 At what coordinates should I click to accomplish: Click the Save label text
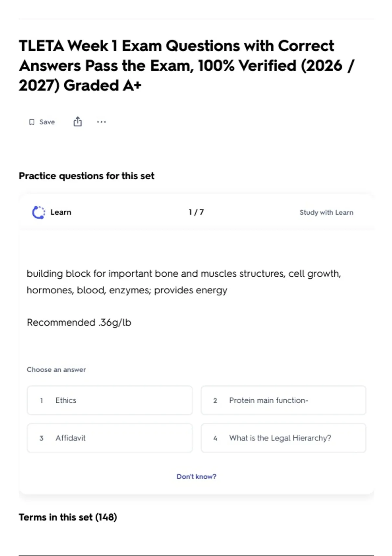(x=47, y=122)
